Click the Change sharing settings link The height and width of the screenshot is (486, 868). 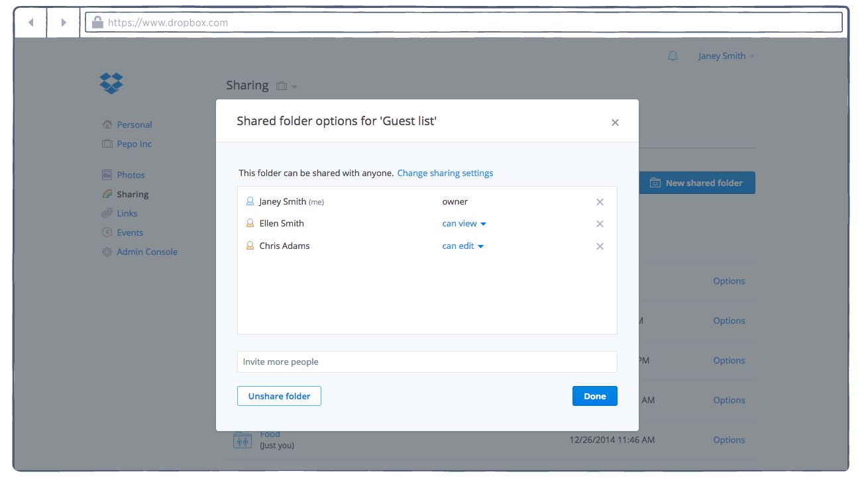pyautogui.click(x=445, y=173)
